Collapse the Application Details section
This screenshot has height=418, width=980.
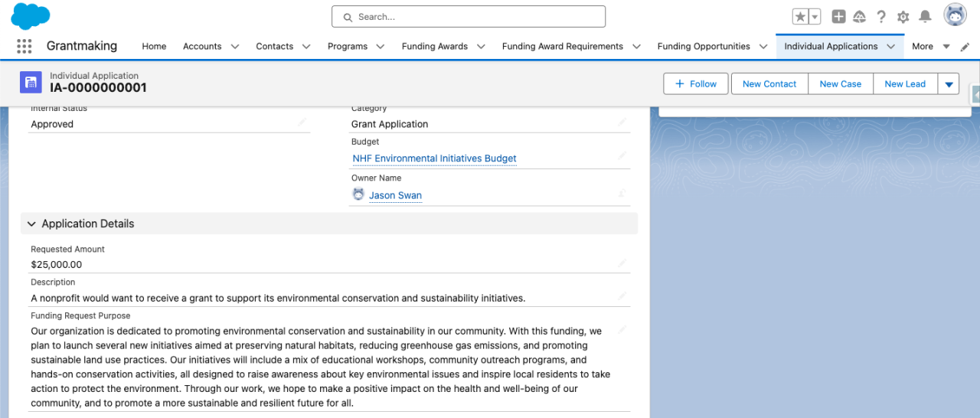click(31, 224)
